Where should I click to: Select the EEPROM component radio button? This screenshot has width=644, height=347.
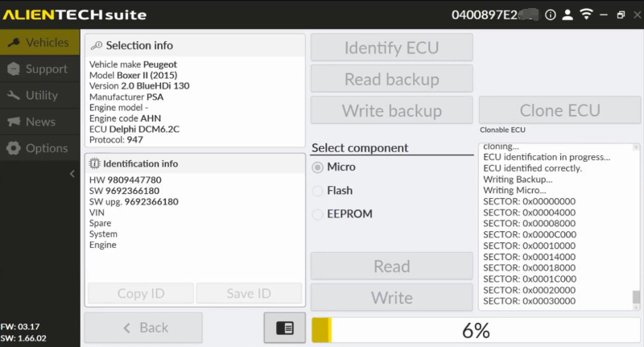pos(317,214)
